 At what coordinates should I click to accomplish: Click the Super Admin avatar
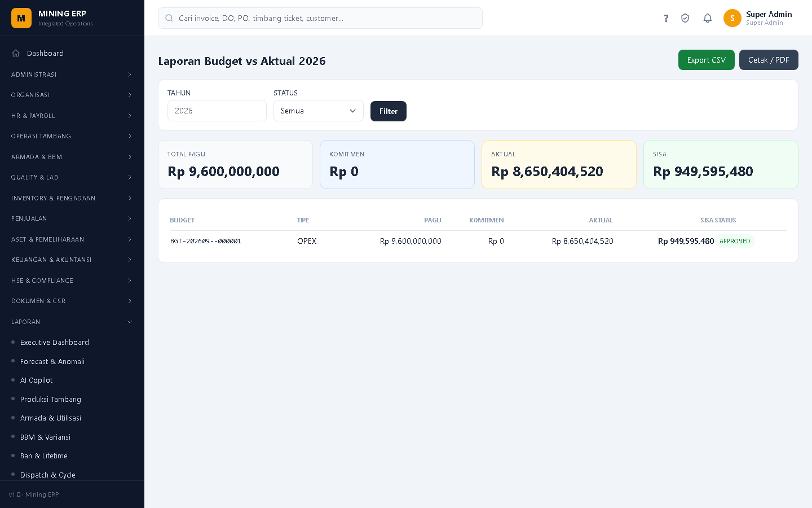coord(732,18)
